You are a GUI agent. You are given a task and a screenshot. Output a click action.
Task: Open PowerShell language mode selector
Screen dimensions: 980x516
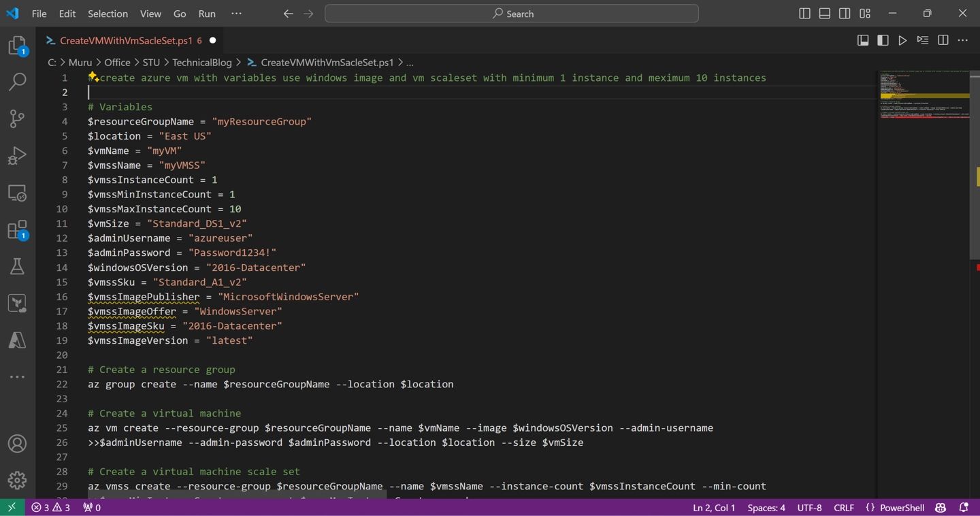pyautogui.click(x=902, y=508)
